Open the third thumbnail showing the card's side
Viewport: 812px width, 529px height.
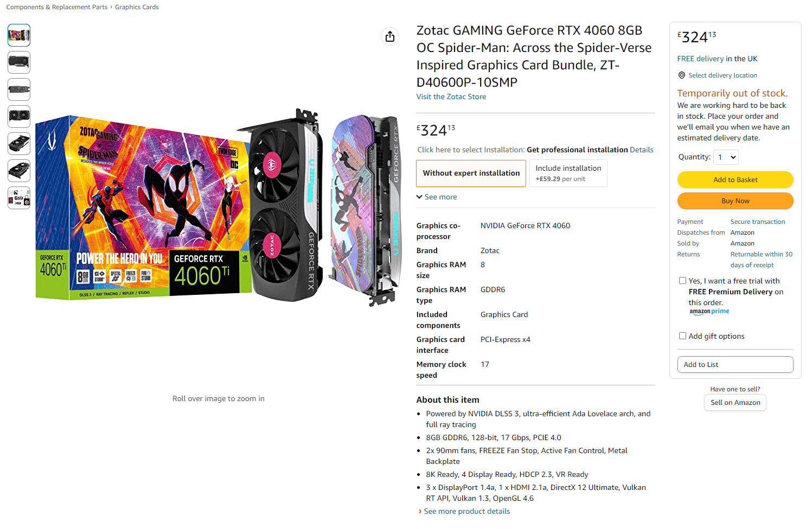point(19,89)
